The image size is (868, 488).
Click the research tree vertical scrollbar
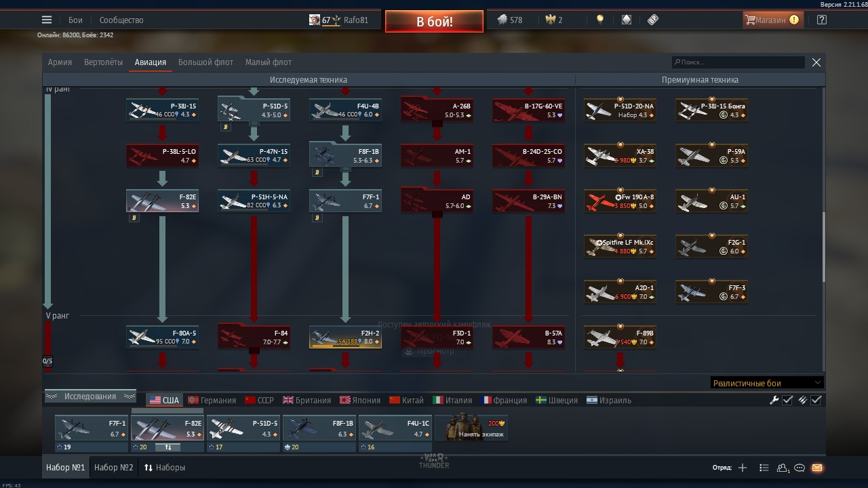pos(824,247)
